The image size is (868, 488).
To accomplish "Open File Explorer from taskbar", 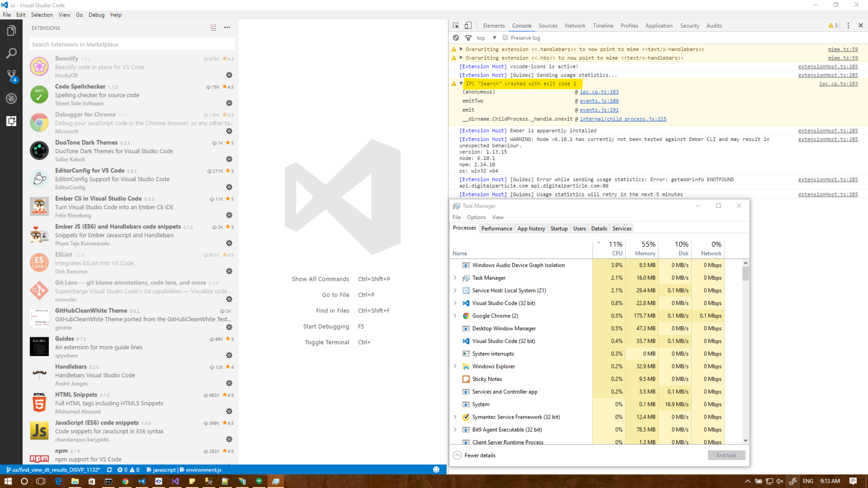I will click(75, 481).
